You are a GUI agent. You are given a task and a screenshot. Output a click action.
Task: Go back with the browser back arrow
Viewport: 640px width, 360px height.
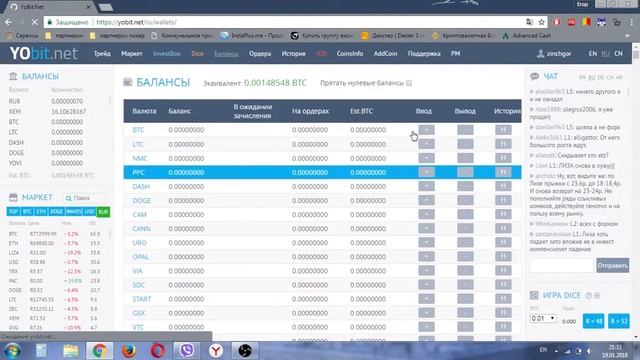click(x=8, y=22)
